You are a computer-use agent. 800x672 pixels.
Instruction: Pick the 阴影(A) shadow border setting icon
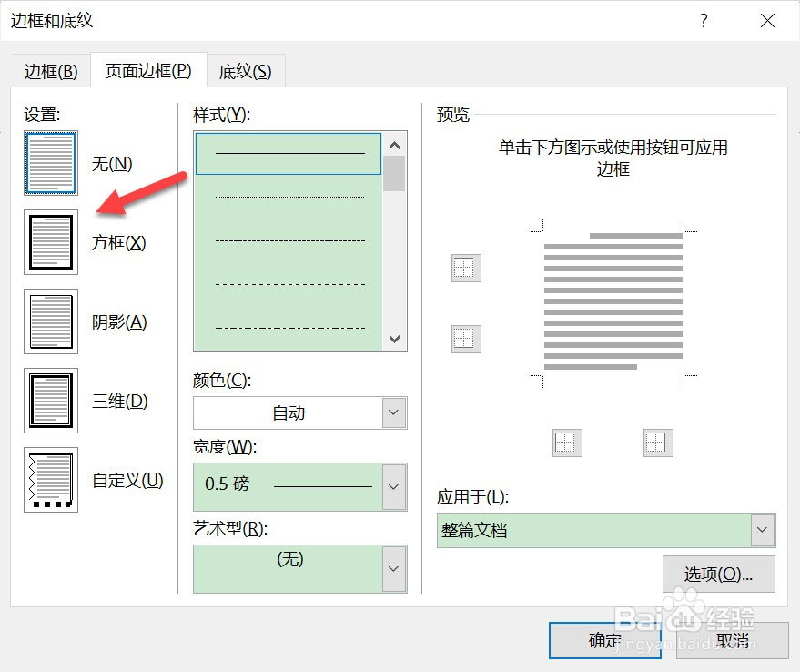point(51,321)
